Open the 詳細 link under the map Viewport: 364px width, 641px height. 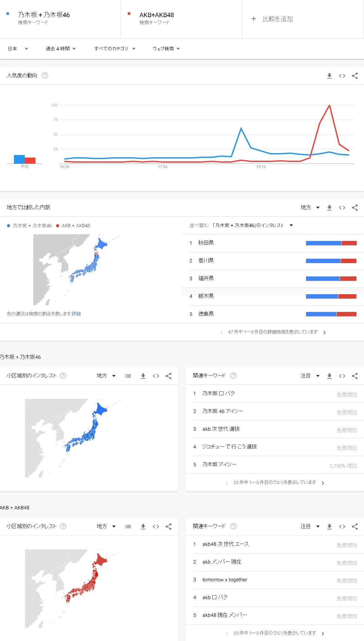pos(76,314)
